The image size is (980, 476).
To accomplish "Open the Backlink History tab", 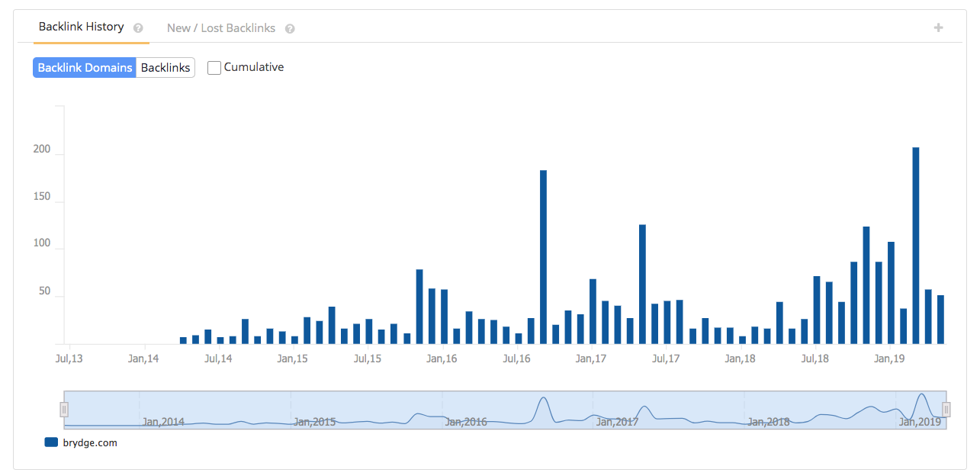I will 81,27.
